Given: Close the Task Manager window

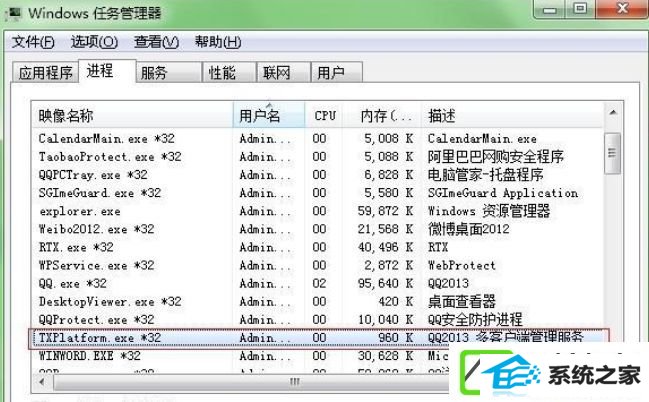Looking at the screenshot, I should coord(622,9).
